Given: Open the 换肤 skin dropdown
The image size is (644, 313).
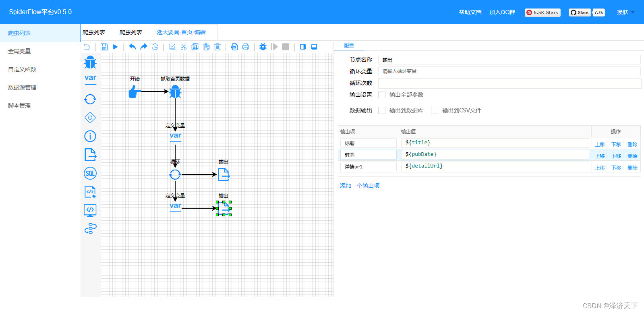Looking at the screenshot, I should pyautogui.click(x=625, y=12).
